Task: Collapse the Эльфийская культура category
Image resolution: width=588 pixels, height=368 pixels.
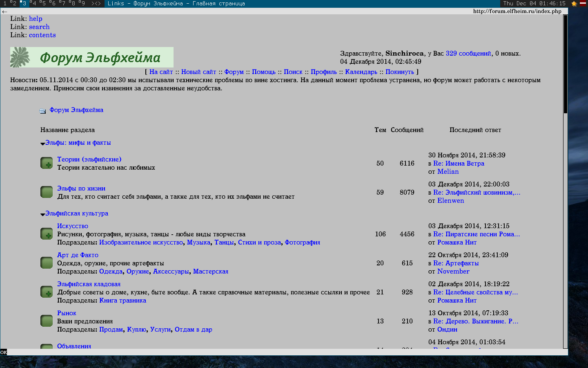Action: (43, 214)
